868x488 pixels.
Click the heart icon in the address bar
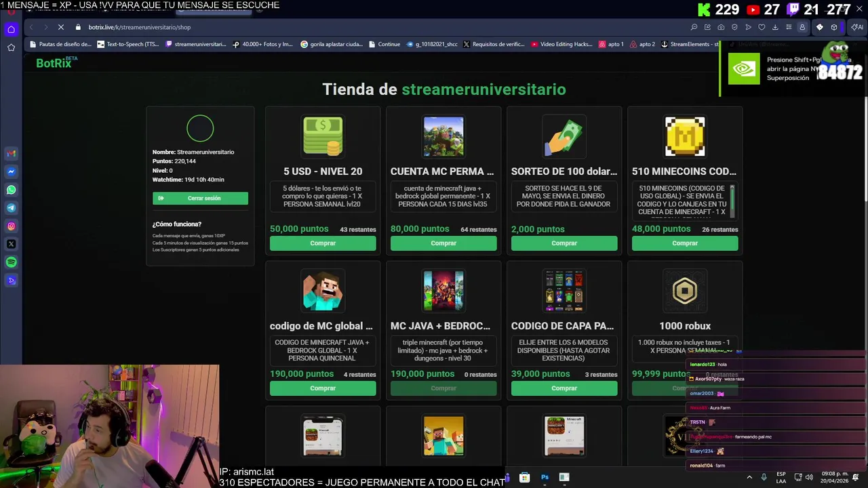[762, 27]
